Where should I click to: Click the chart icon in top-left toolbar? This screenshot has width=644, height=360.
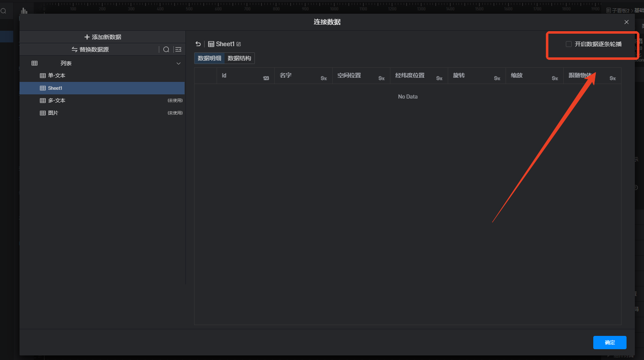(24, 11)
